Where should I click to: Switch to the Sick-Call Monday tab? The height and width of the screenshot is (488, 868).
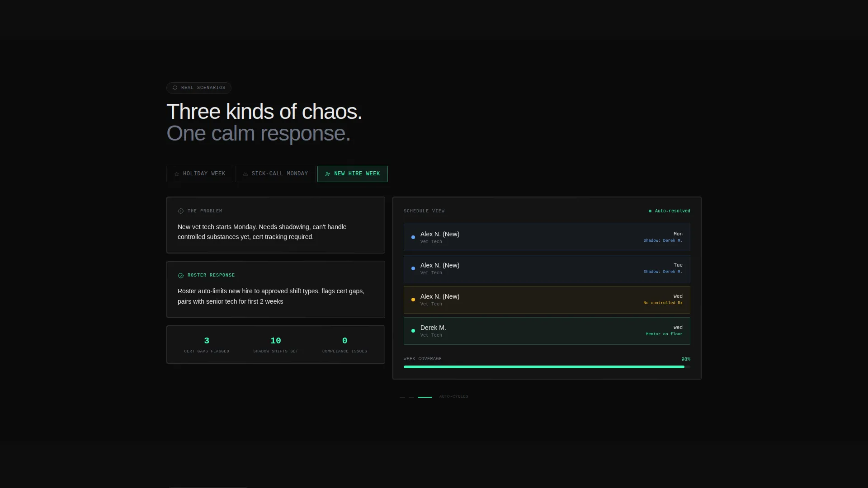click(x=275, y=174)
